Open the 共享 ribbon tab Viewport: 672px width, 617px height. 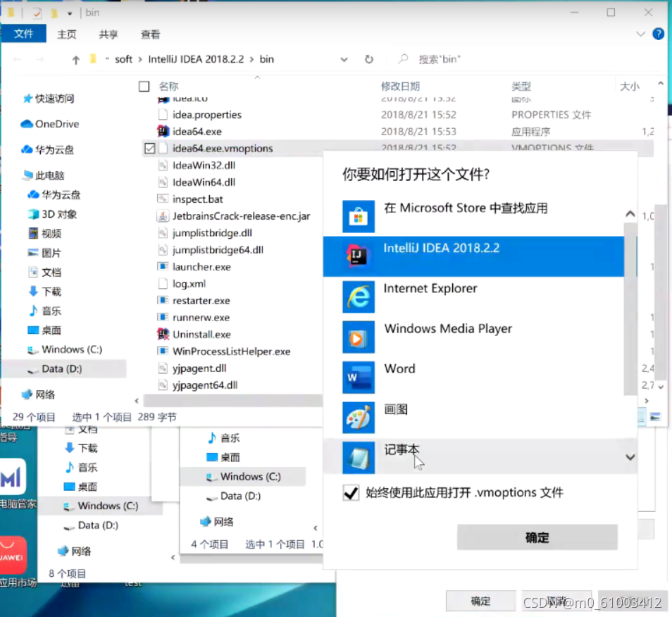click(x=108, y=35)
